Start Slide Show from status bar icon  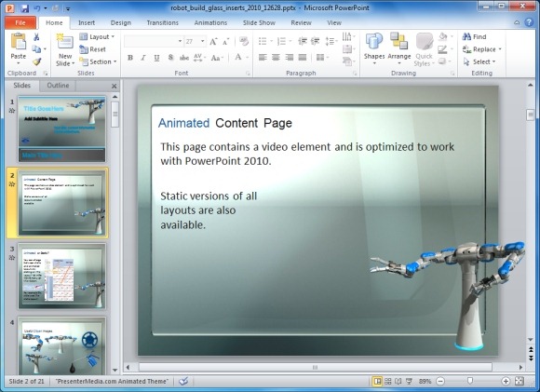[409, 381]
